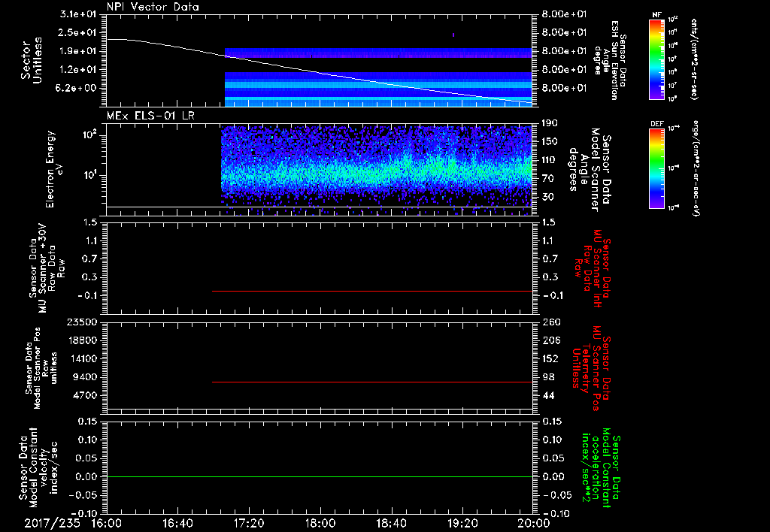Select the "MEx ELS-01 LR" panel title
This screenshot has height=532, width=770.
150,116
